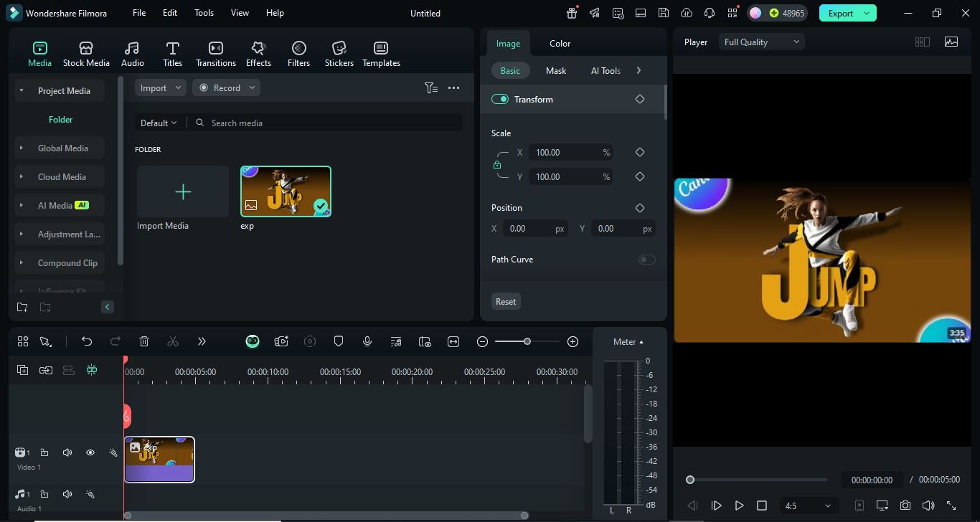The image size is (980, 522).
Task: Open the File menu
Action: 139,13
